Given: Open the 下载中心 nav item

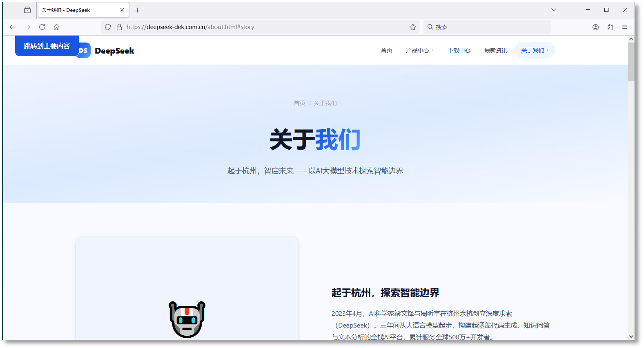Looking at the screenshot, I should [459, 50].
